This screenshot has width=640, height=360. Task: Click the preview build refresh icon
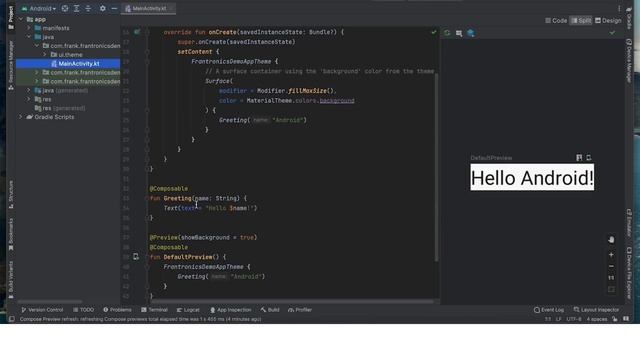447,33
